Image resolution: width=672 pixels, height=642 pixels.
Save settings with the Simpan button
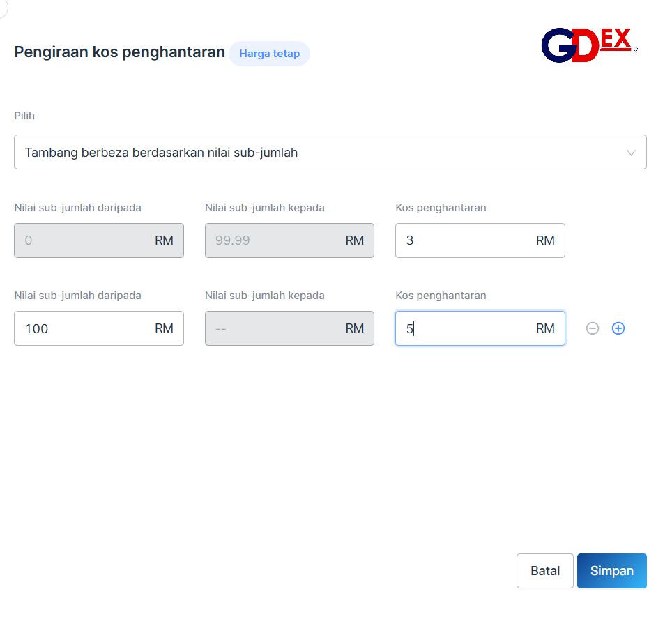click(x=611, y=571)
